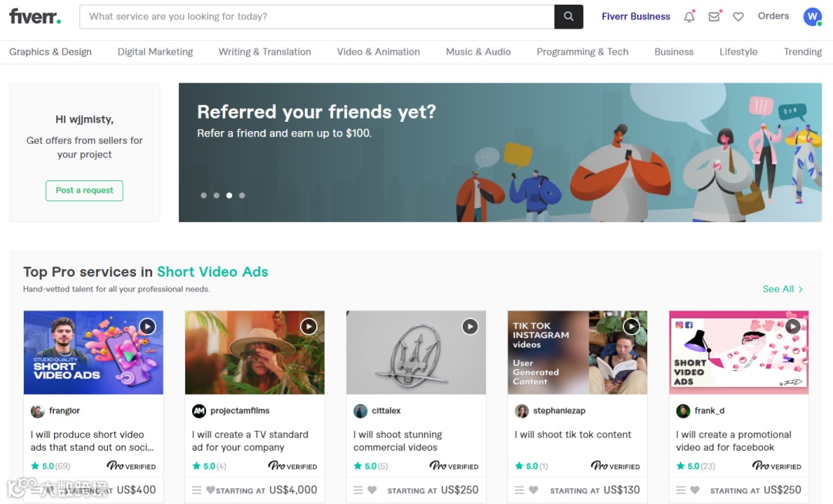833x504 pixels.
Task: Open gig 'I will create a promotional video ad'
Action: tap(734, 441)
